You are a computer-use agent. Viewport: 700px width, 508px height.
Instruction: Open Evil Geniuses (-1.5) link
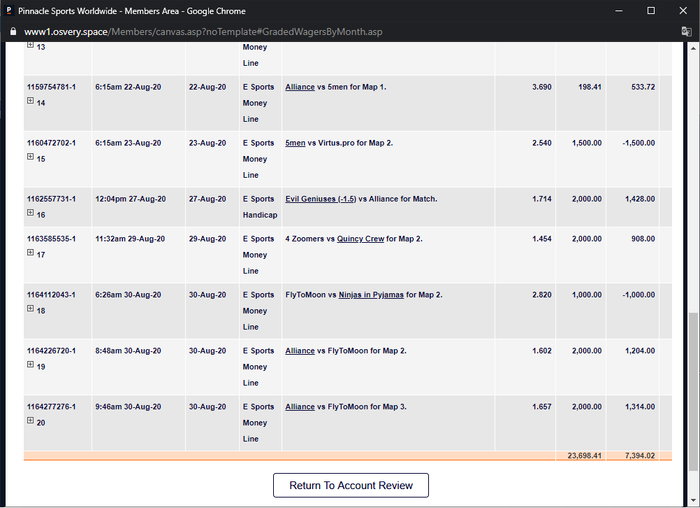point(321,199)
